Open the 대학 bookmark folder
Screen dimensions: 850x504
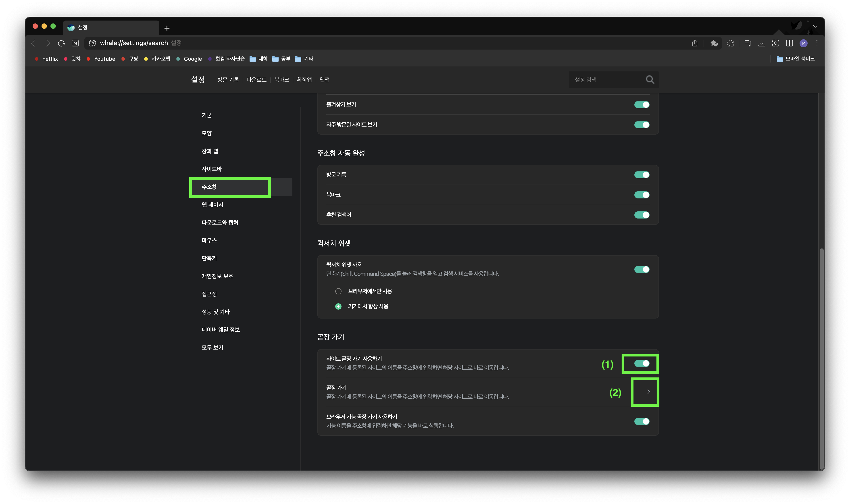258,59
